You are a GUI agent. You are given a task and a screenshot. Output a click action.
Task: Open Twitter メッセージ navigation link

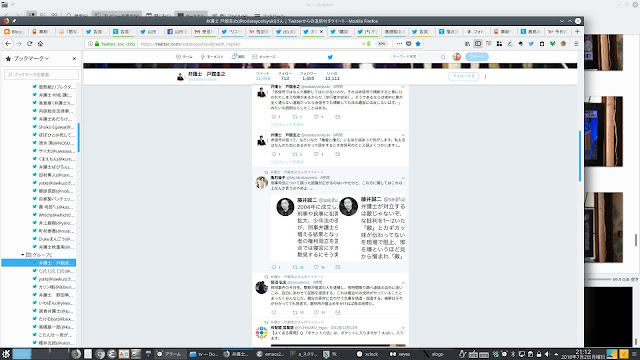coord(264,57)
